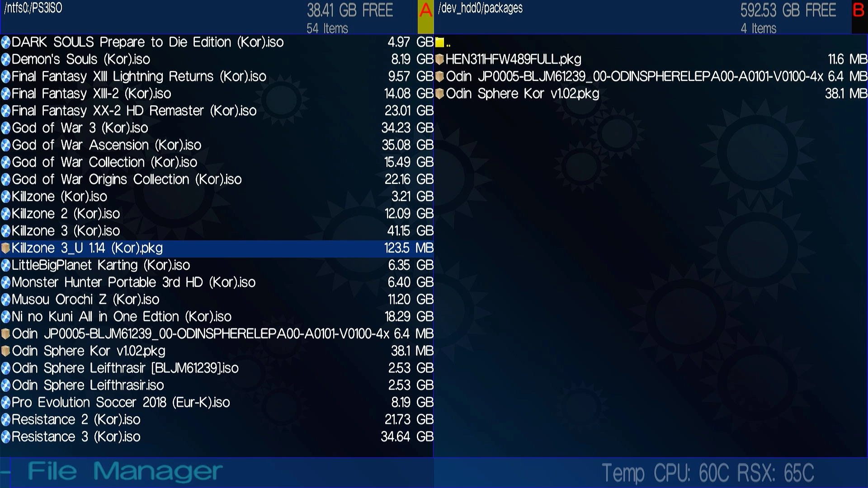Select Ni no Kuni All in One Edtion (Kor).iso
868x488 pixels.
(x=122, y=317)
